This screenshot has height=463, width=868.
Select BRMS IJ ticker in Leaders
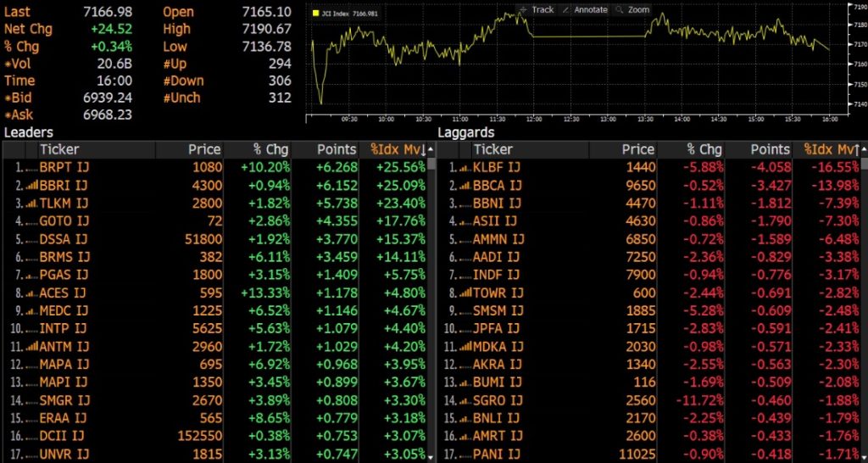pos(64,257)
